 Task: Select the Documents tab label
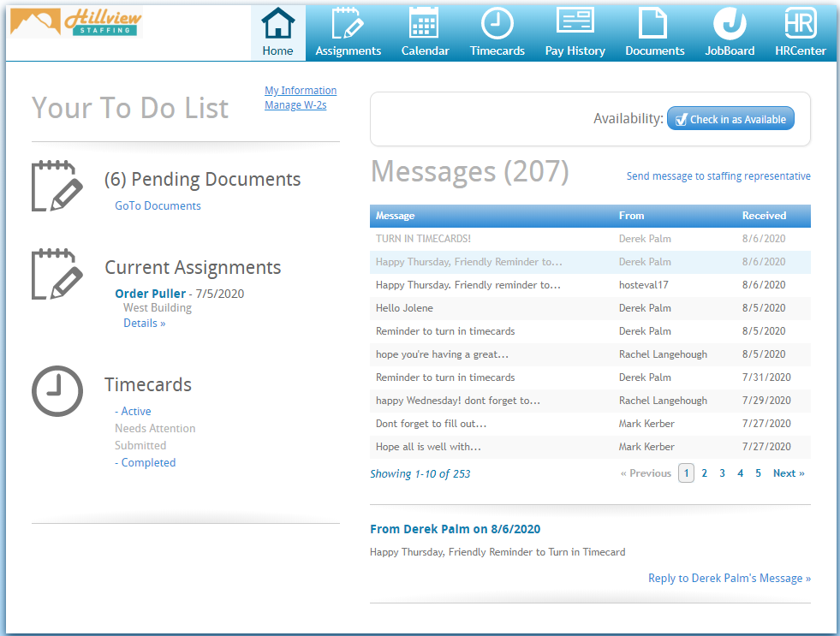[x=655, y=51]
